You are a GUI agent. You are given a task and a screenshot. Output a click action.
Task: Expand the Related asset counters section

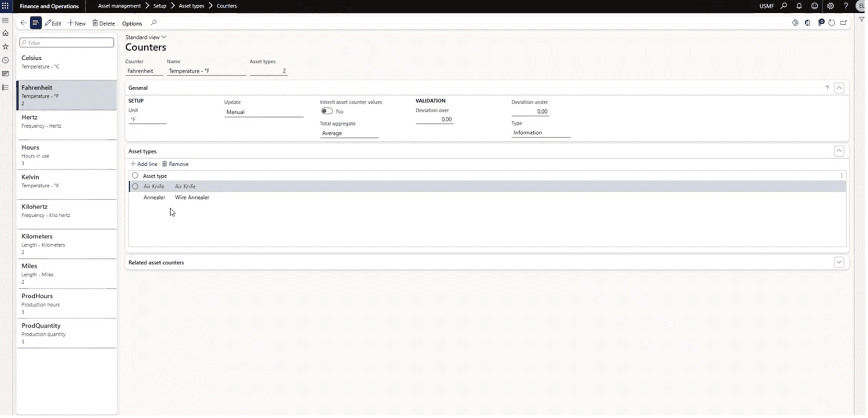coord(839,263)
